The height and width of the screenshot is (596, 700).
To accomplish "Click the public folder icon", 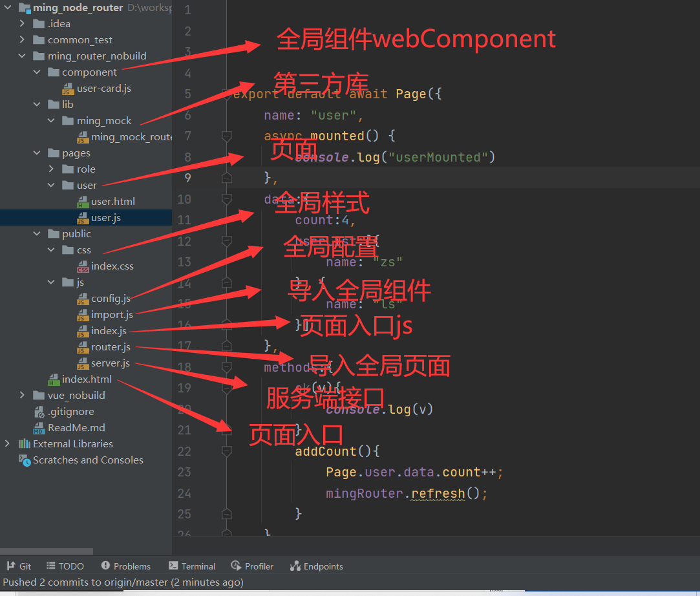I will [x=54, y=233].
